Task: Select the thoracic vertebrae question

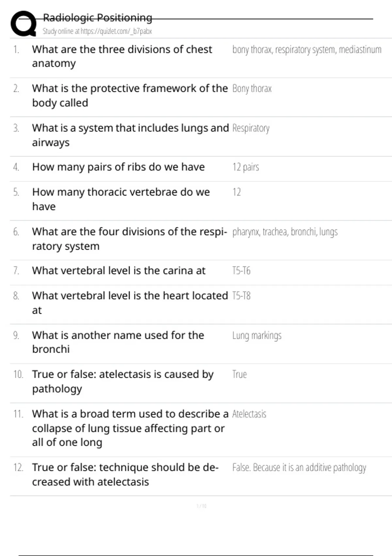Action: click(121, 199)
